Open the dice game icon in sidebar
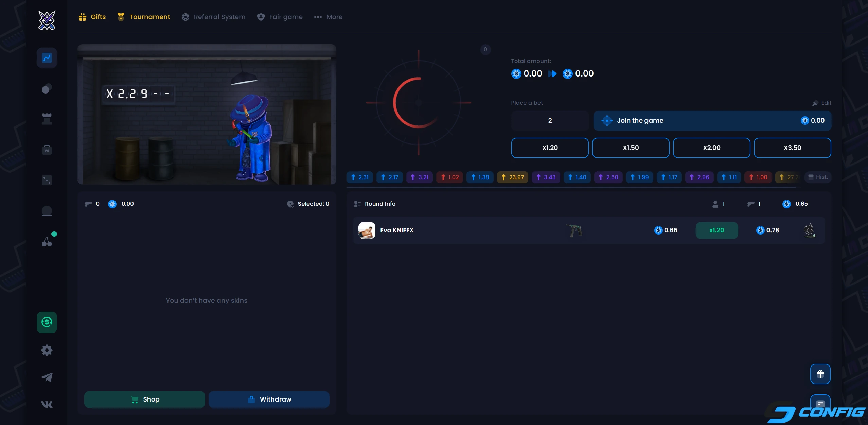This screenshot has height=425, width=868. click(47, 180)
